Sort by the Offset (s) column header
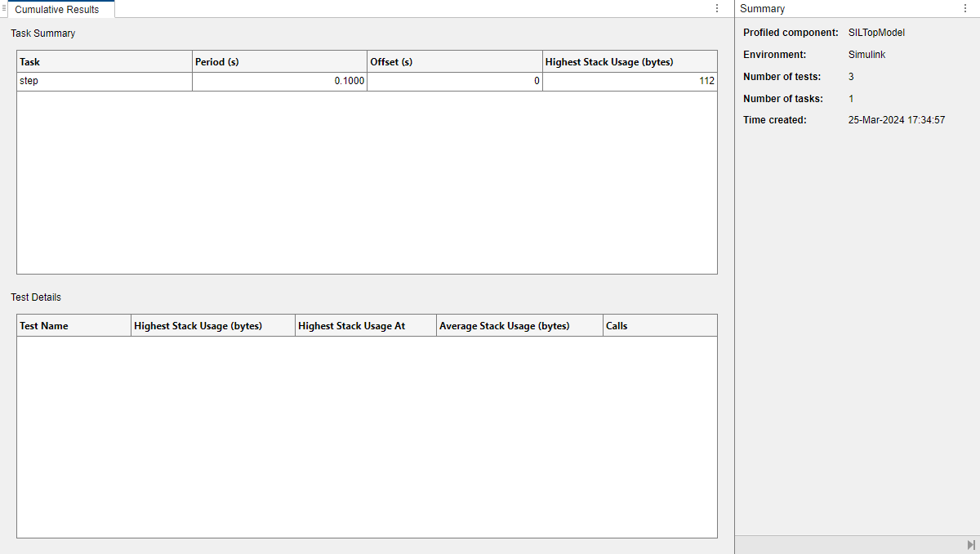Image resolution: width=980 pixels, height=554 pixels. click(x=454, y=62)
